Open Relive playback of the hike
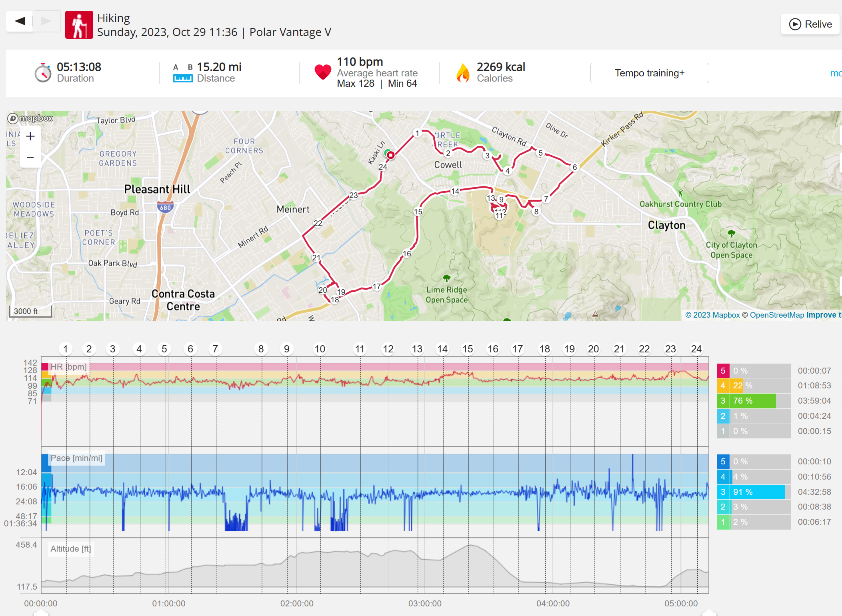842x616 pixels. point(810,24)
